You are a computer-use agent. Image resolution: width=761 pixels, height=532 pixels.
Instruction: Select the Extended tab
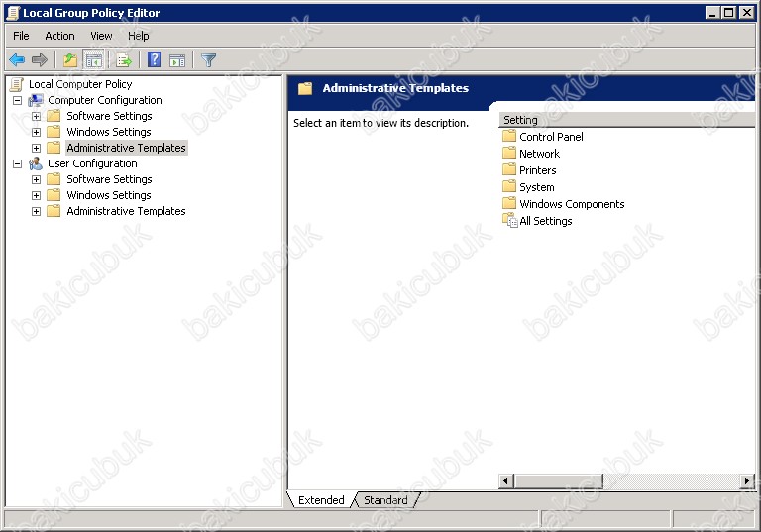tap(321, 500)
